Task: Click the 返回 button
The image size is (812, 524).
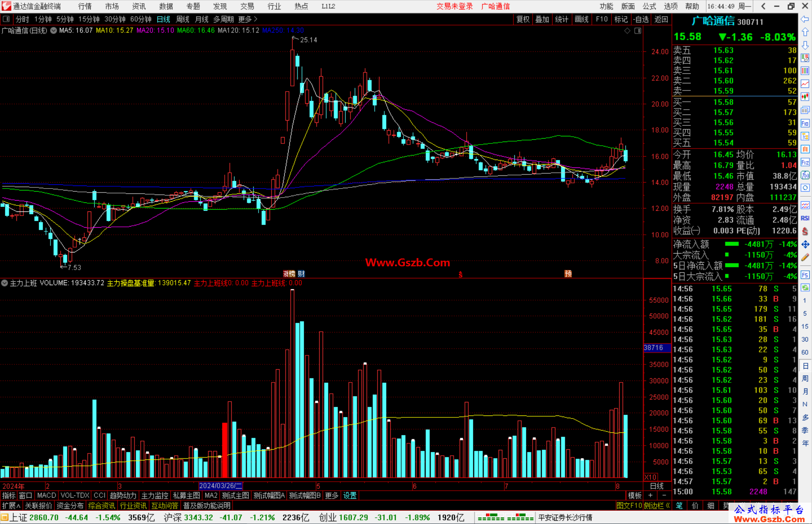Action: [661, 19]
